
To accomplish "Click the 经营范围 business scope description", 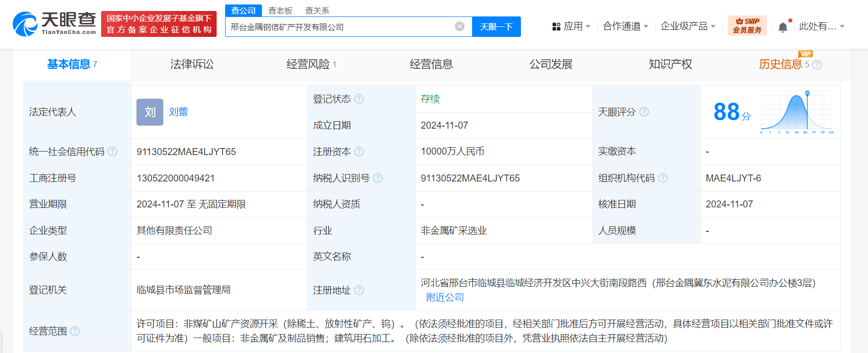I will [485, 331].
